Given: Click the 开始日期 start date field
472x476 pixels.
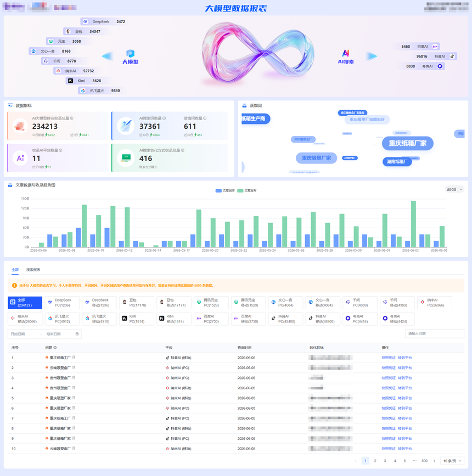Looking at the screenshot, I should coord(24,334).
